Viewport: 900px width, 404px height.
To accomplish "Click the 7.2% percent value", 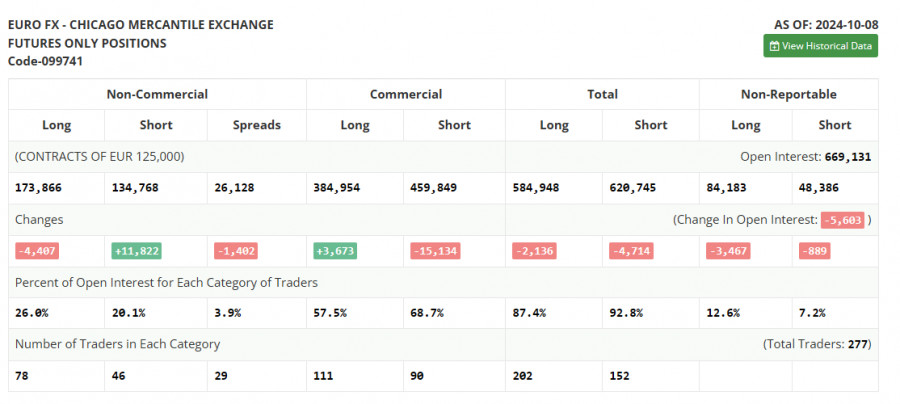I will (812, 313).
